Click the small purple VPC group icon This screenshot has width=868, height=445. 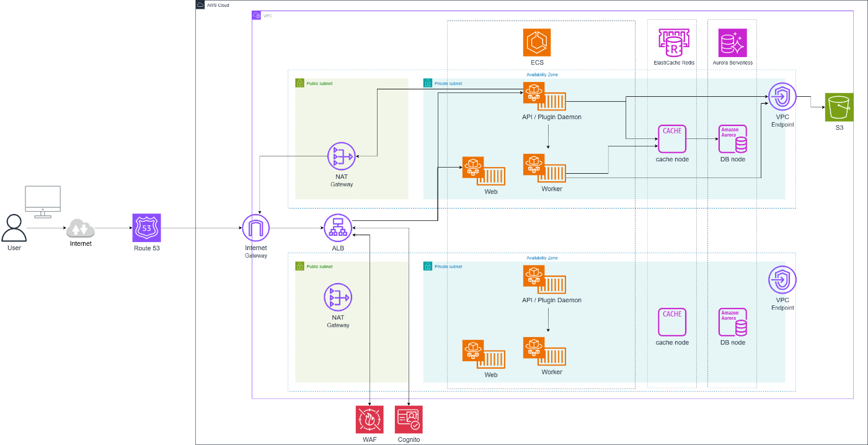click(257, 15)
